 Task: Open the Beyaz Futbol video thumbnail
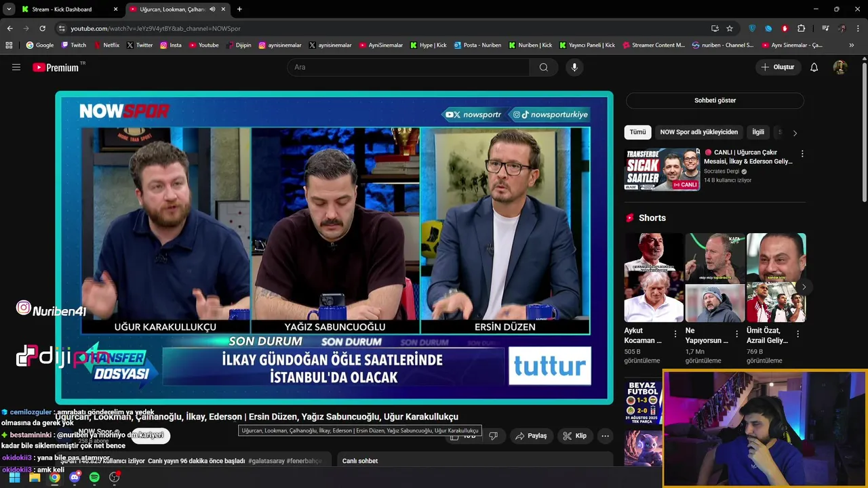(x=643, y=403)
